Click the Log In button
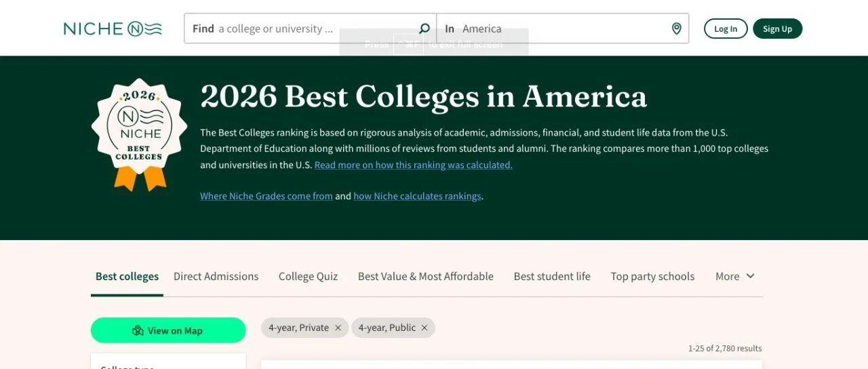 click(x=726, y=28)
